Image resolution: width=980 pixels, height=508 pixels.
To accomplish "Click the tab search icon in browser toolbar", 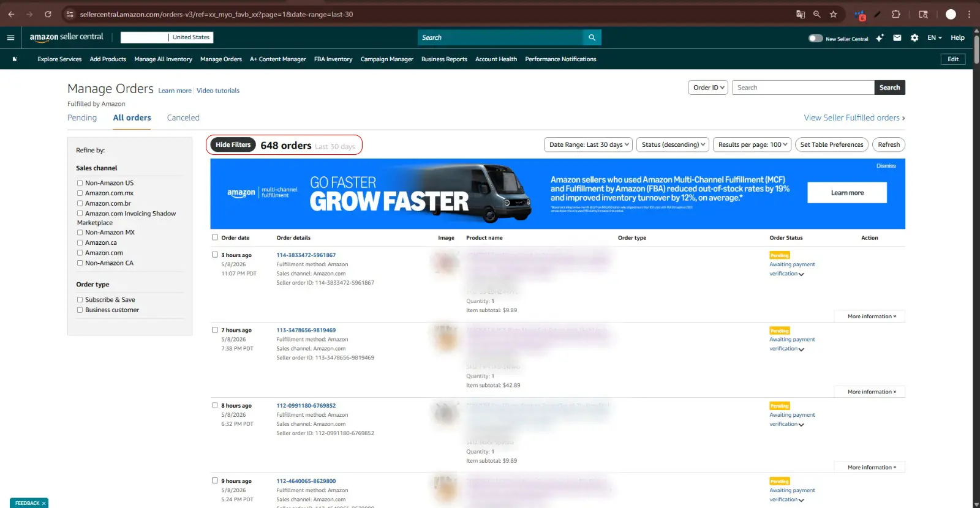I will [x=924, y=14].
